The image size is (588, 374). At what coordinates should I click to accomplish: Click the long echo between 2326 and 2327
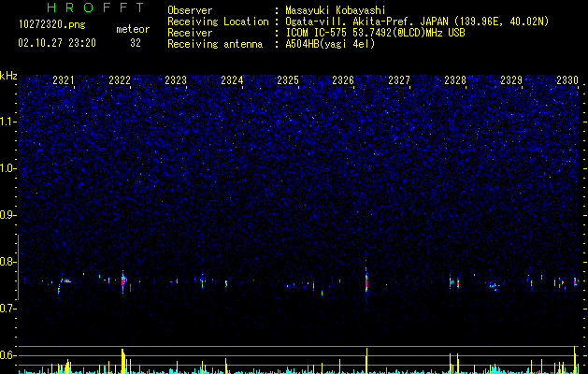coord(366,281)
